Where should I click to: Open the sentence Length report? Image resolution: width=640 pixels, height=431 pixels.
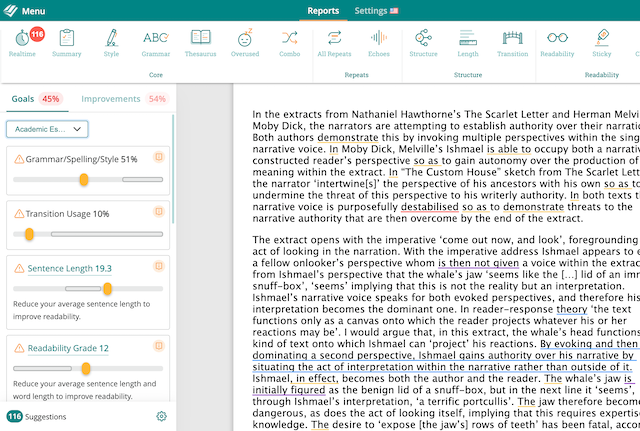468,43
